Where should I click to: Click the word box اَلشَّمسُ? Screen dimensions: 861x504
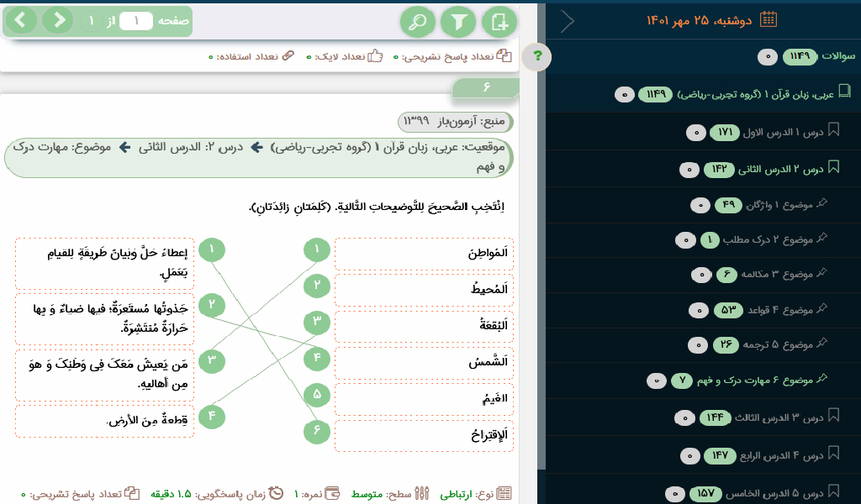pyautogui.click(x=424, y=363)
